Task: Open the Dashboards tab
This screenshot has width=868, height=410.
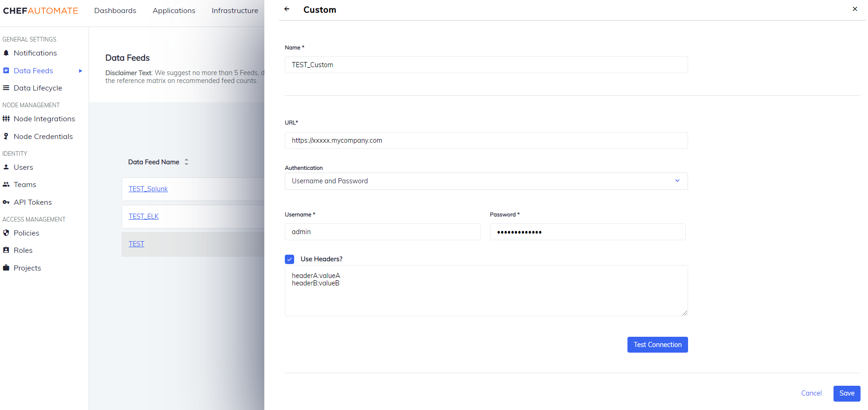Action: pos(115,11)
